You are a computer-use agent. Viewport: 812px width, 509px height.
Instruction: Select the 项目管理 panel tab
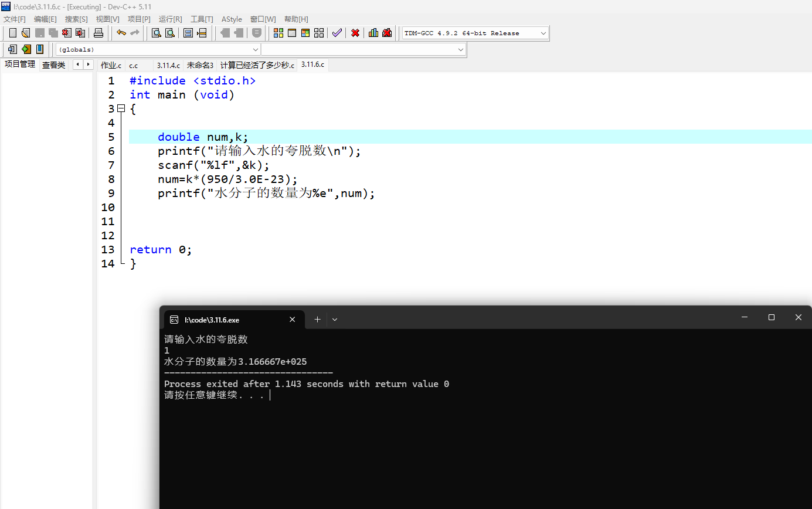[20, 65]
